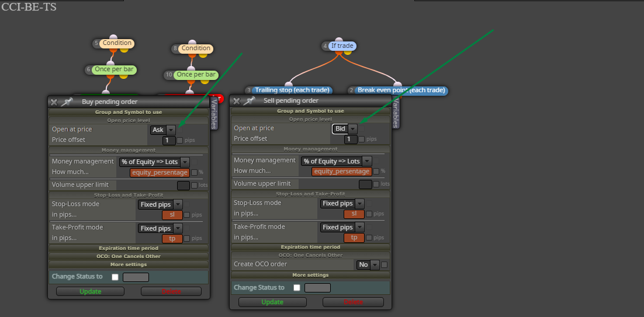Image resolution: width=644 pixels, height=317 pixels.
Task: Toggle sl pips checkbox in Buy panel
Action: pos(186,215)
